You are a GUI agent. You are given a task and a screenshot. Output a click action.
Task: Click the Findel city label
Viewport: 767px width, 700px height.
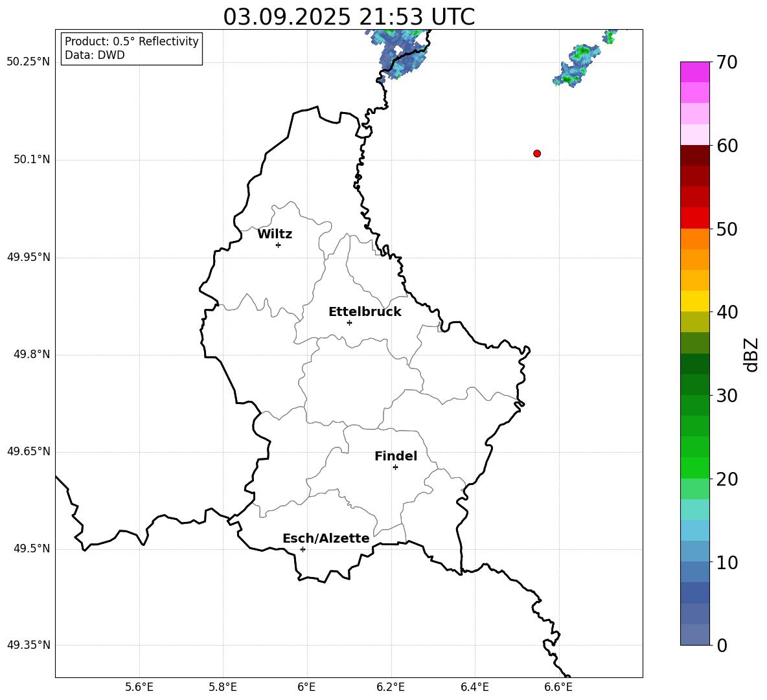tap(396, 456)
